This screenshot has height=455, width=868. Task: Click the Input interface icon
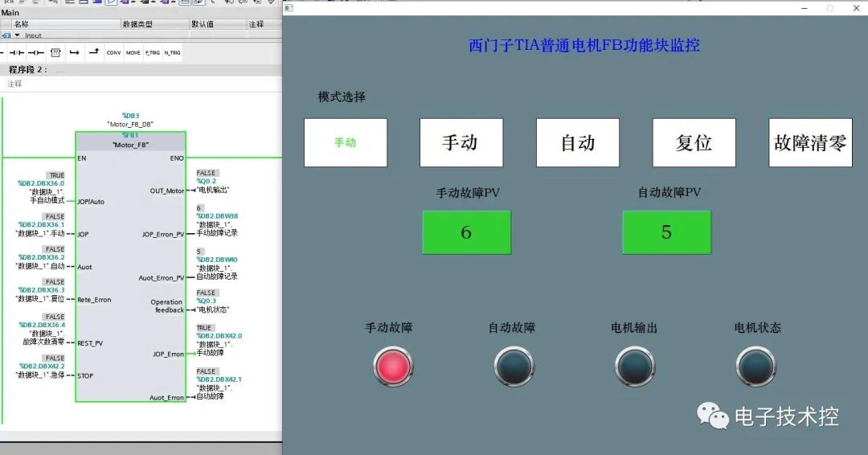(x=6, y=35)
